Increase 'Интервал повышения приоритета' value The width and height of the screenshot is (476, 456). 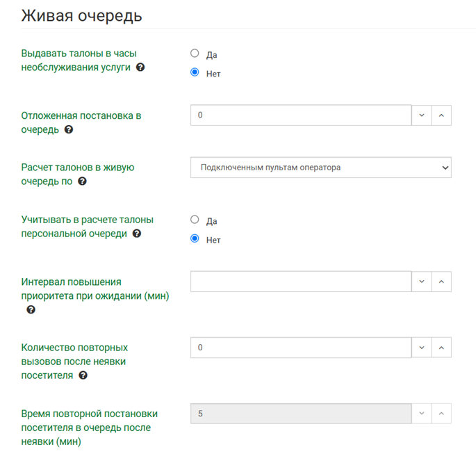[441, 282]
